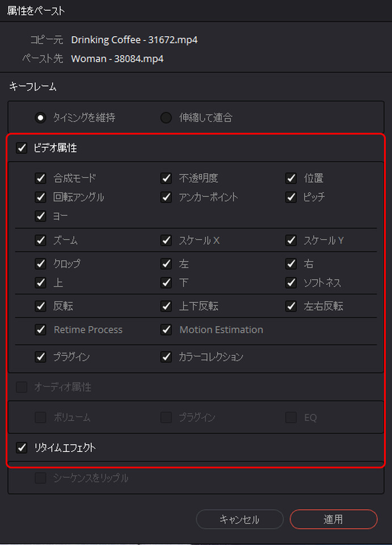The image size is (392, 545).
Task: Toggle the 上下反転 checkbox
Action: click(x=166, y=306)
